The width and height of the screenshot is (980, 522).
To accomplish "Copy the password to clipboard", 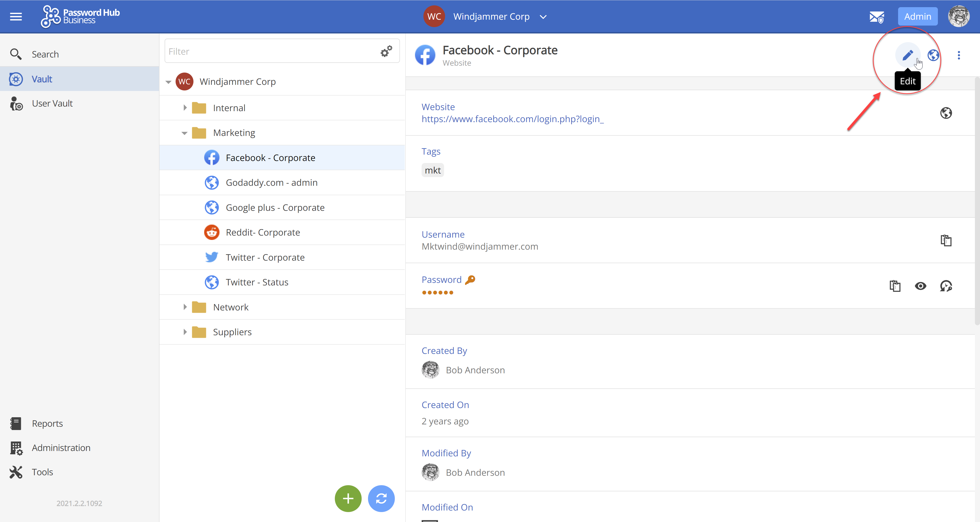I will pyautogui.click(x=895, y=286).
